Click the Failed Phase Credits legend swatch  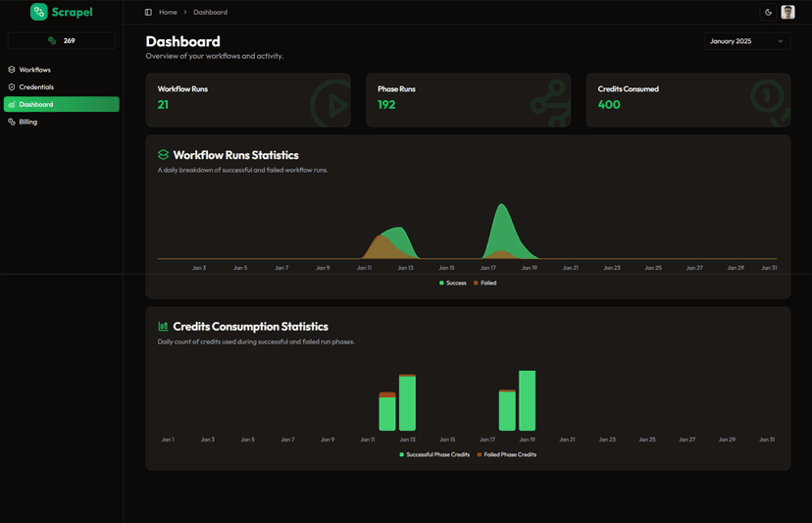tap(479, 454)
